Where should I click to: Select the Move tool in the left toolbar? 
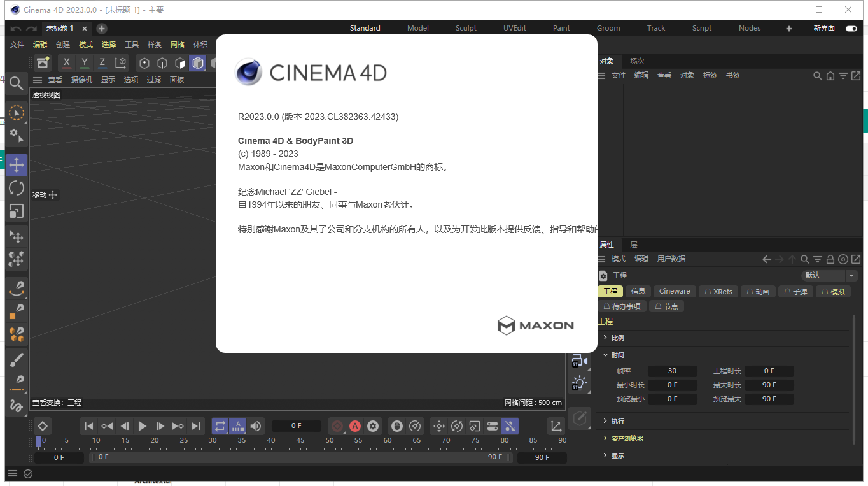[17, 164]
